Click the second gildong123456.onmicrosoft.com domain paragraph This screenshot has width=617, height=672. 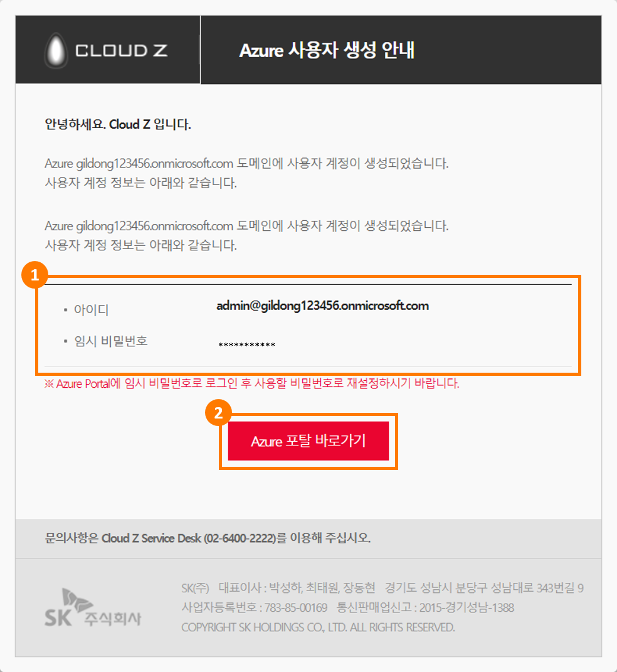pos(246,235)
